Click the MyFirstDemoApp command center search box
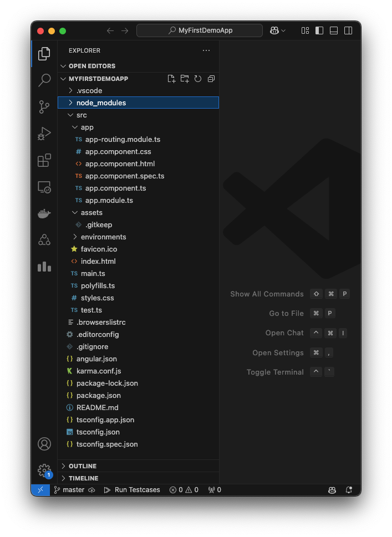The image size is (392, 537). [200, 30]
